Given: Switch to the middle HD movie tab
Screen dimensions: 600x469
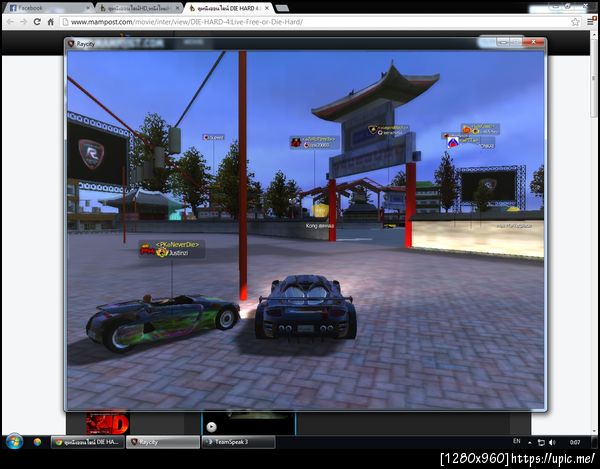Looking at the screenshot, I should [139, 8].
